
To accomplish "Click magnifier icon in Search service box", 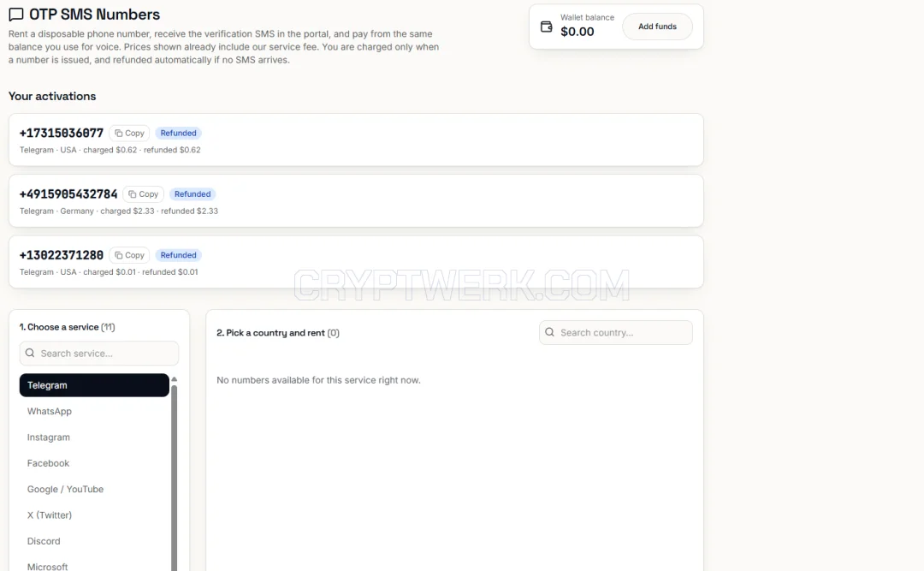I will click(30, 353).
